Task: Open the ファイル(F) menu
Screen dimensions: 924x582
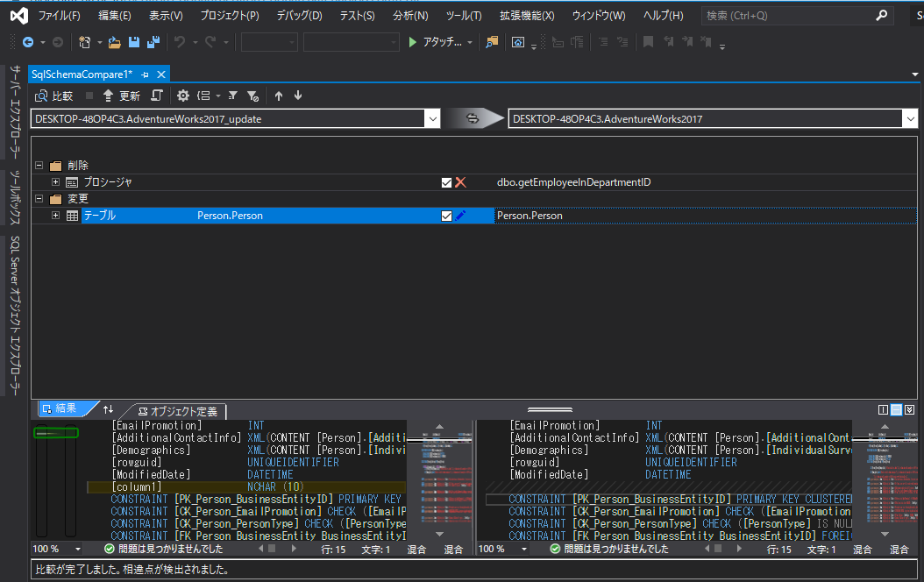Action: (x=59, y=16)
